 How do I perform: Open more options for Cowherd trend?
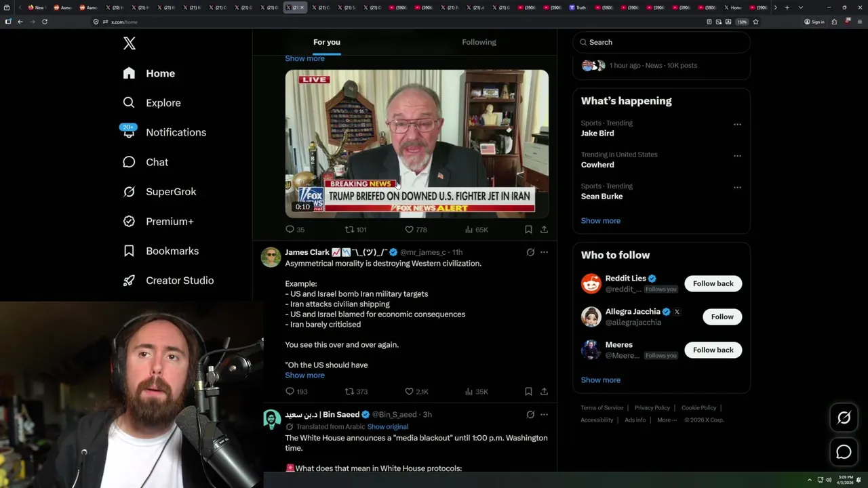[x=737, y=156]
